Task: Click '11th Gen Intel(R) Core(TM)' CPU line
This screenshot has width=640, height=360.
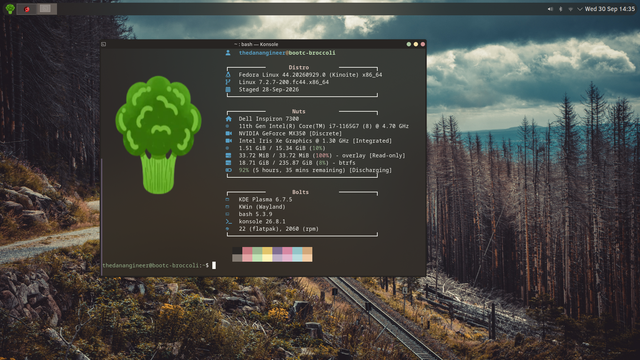Action: point(324,126)
